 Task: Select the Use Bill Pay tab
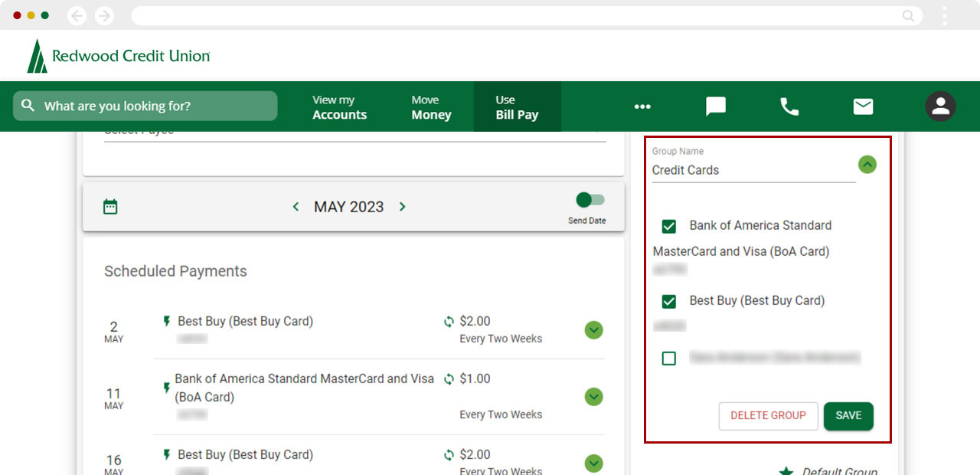pos(517,107)
